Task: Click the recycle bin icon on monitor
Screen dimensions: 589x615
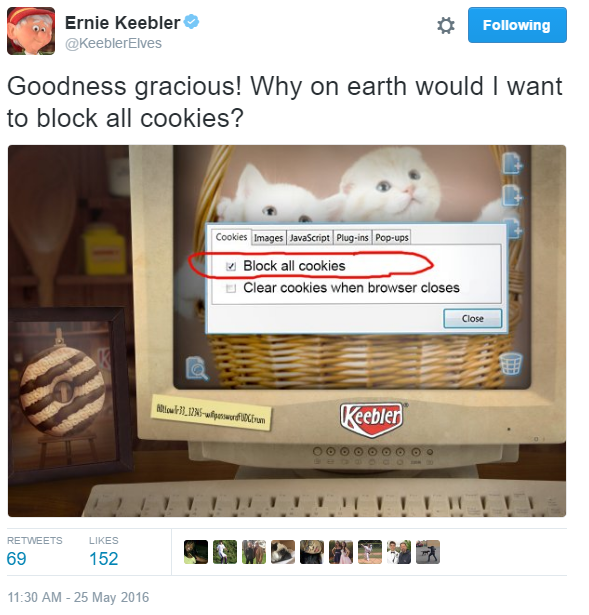Action: 511,363
